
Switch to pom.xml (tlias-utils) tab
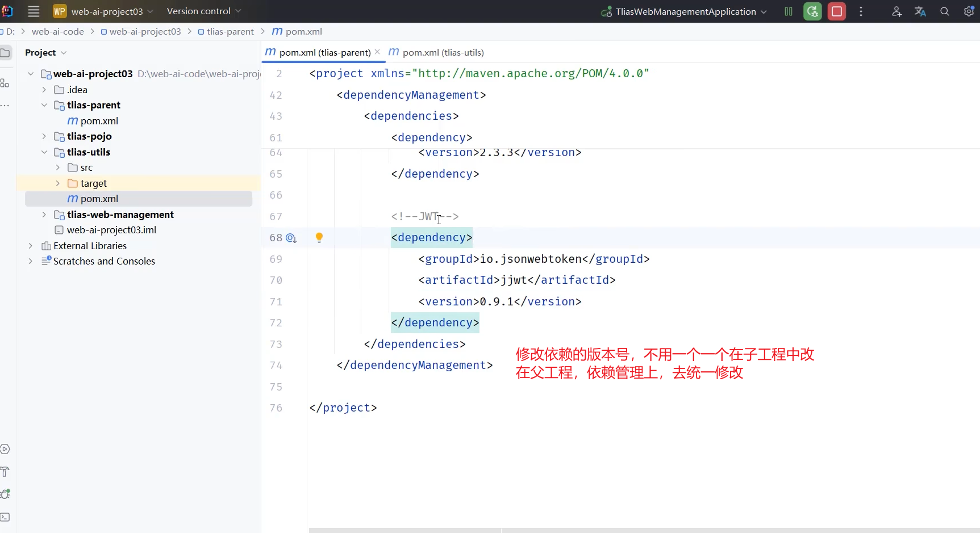click(x=436, y=52)
